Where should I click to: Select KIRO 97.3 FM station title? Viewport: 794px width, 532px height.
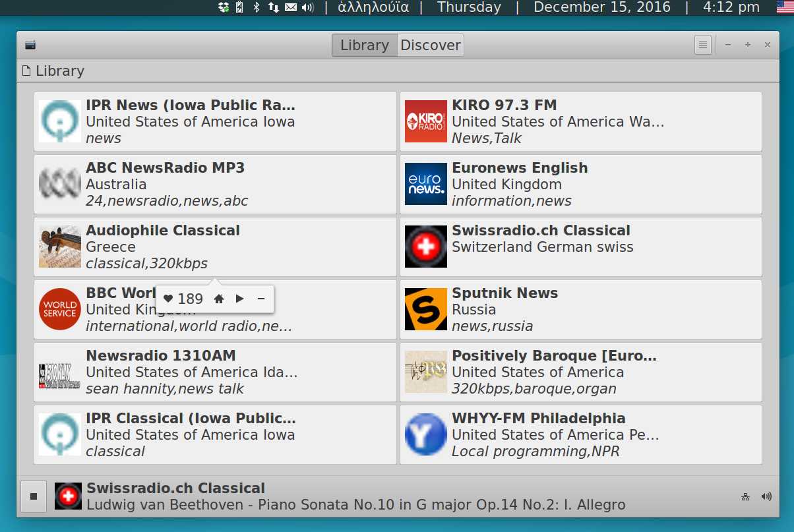point(504,105)
